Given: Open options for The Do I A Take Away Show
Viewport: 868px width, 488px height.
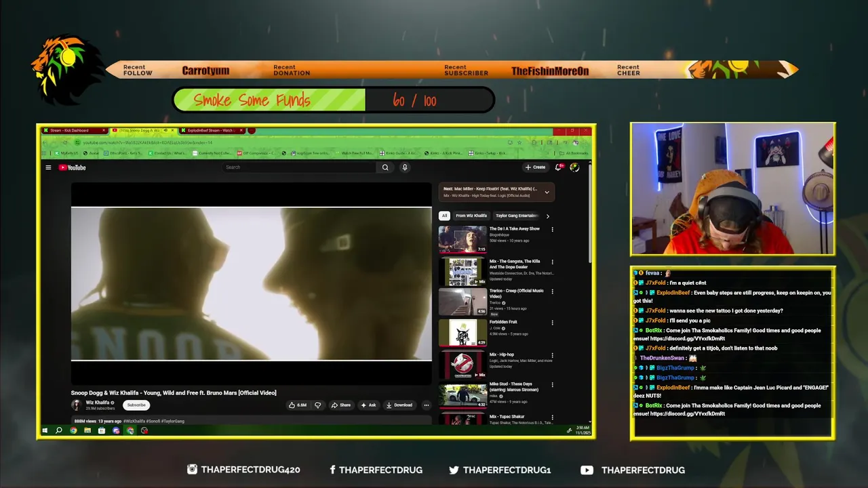Looking at the screenshot, I should (552, 230).
